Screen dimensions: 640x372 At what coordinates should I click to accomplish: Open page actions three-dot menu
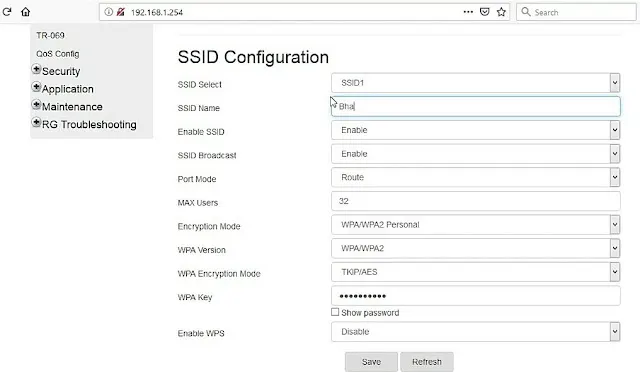click(468, 12)
